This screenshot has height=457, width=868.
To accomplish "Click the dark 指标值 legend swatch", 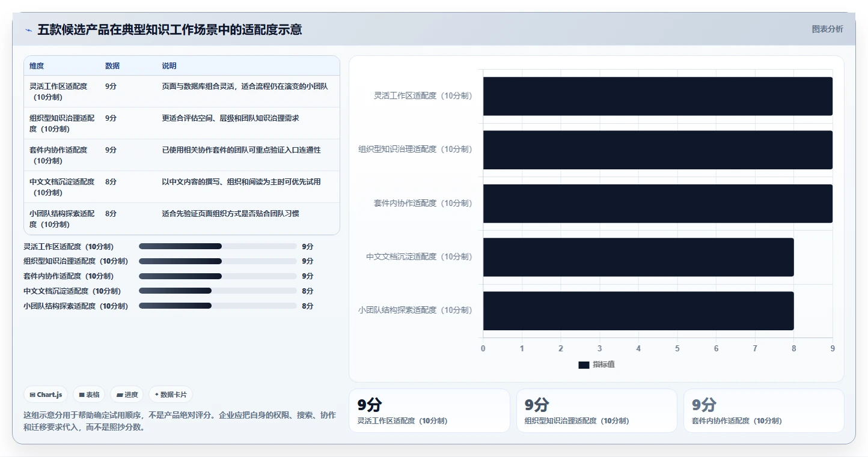I will (x=584, y=365).
